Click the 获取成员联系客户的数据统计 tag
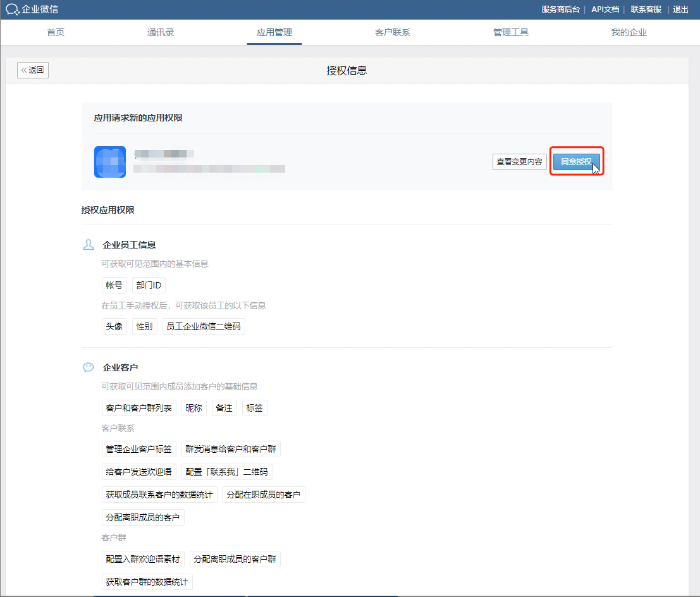700x597 pixels. (159, 495)
